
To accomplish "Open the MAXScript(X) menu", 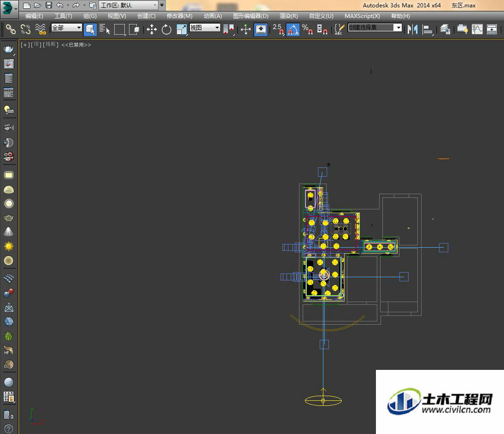I will pos(362,16).
